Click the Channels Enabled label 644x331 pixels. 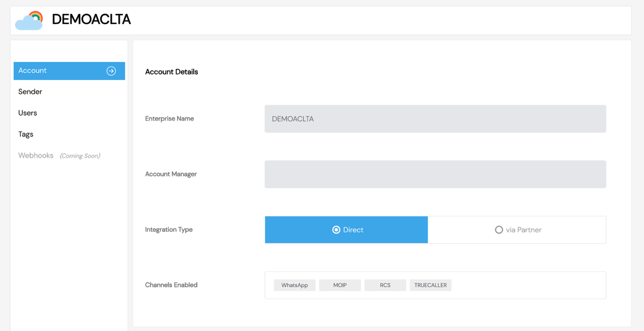171,285
